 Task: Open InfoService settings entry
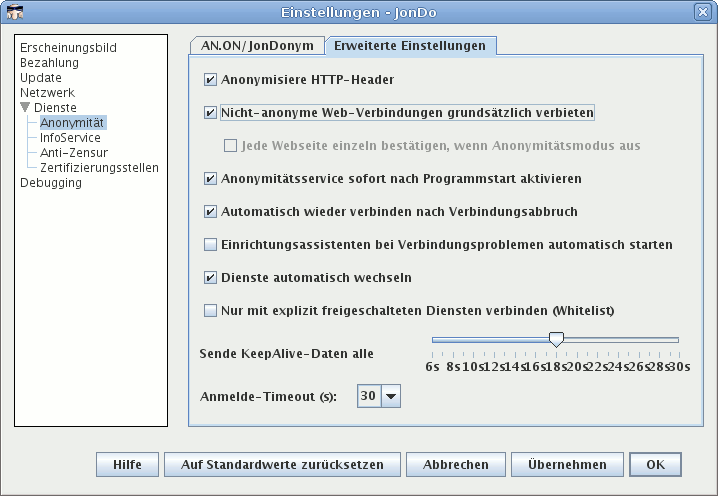coord(70,138)
